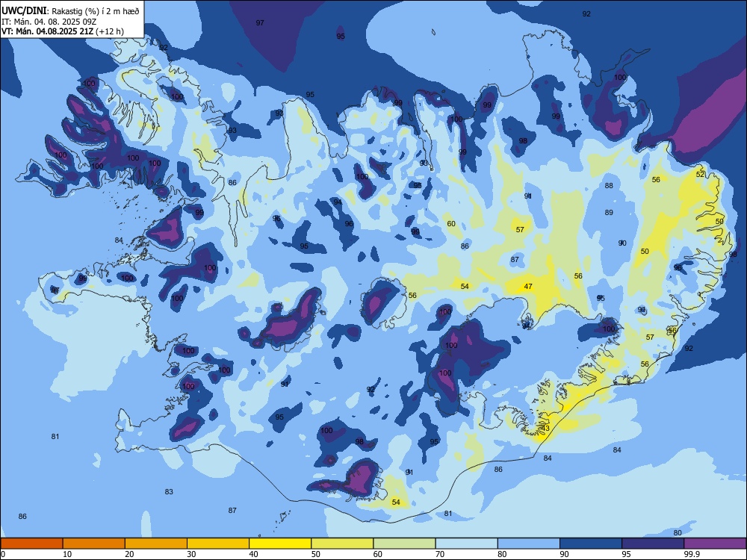This screenshot has height=560, width=747.
Task: Click the '20' legend scale label
Action: click(x=129, y=554)
